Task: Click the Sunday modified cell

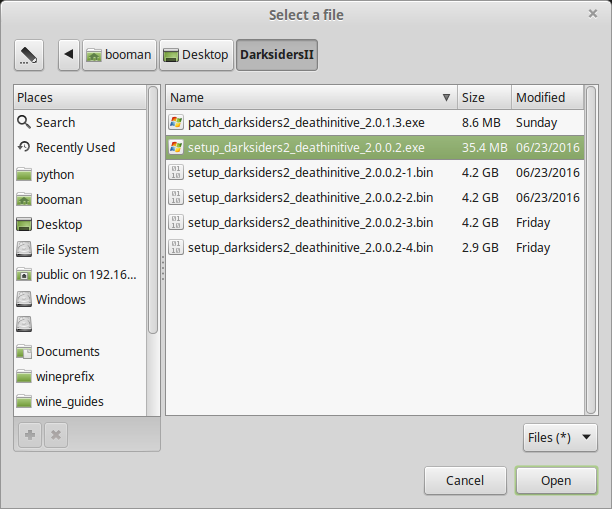Action: coord(536,123)
